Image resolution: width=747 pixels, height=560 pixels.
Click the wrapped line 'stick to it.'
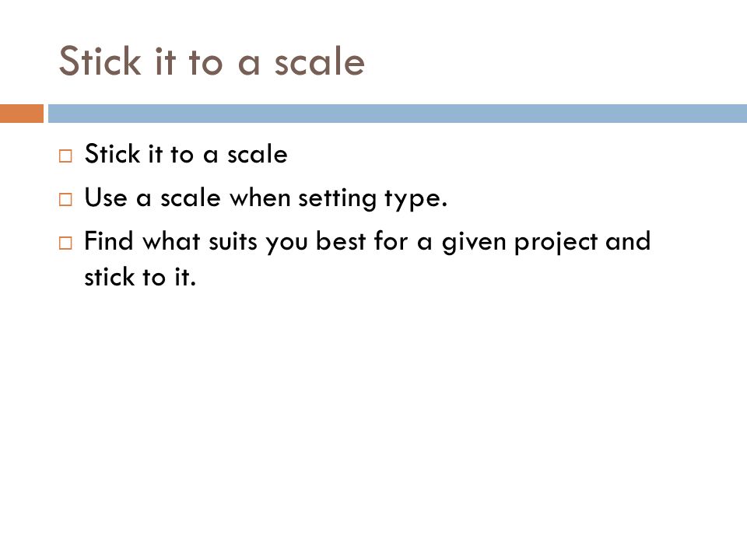(140, 277)
